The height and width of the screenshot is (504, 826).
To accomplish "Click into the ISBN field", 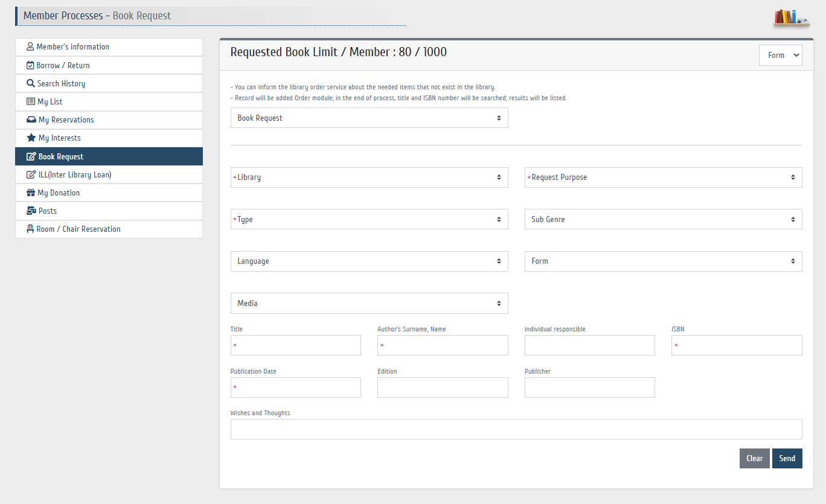I will (737, 345).
